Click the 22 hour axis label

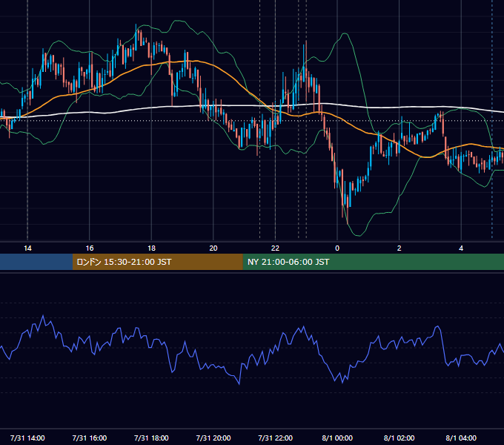click(x=275, y=248)
